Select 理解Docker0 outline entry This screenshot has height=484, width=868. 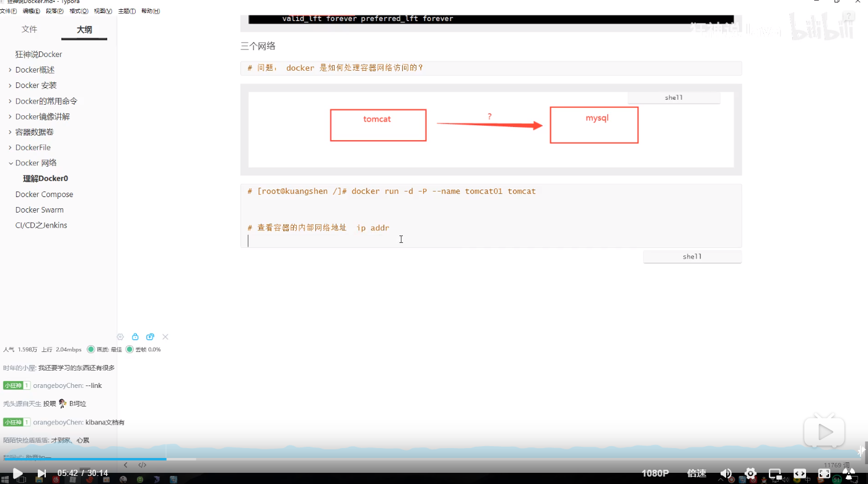pos(45,178)
